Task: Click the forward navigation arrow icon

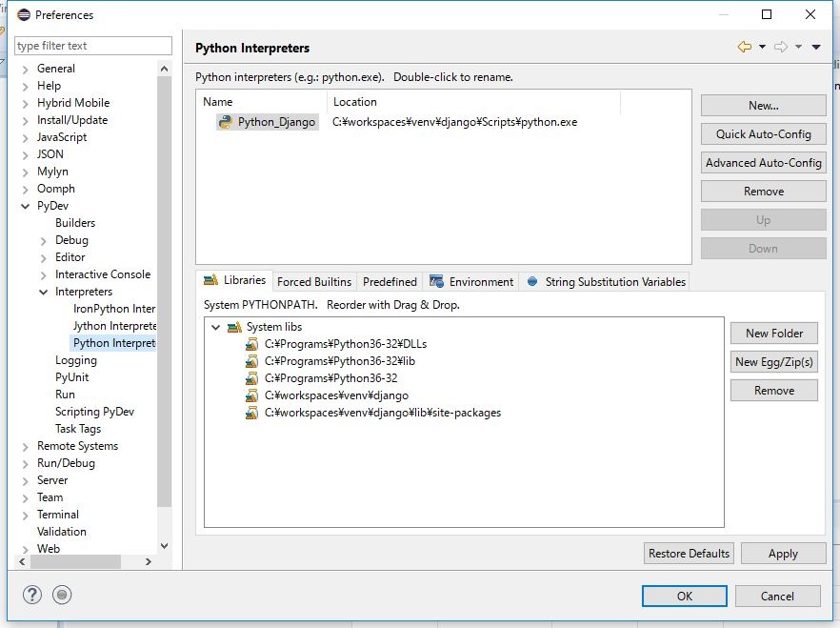Action: pos(780,47)
